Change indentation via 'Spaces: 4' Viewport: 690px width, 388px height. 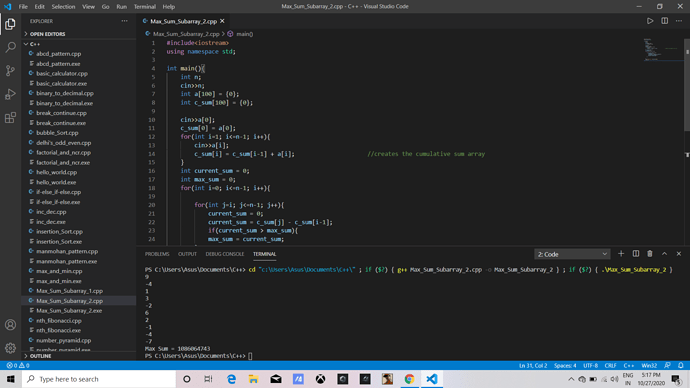(x=565, y=365)
